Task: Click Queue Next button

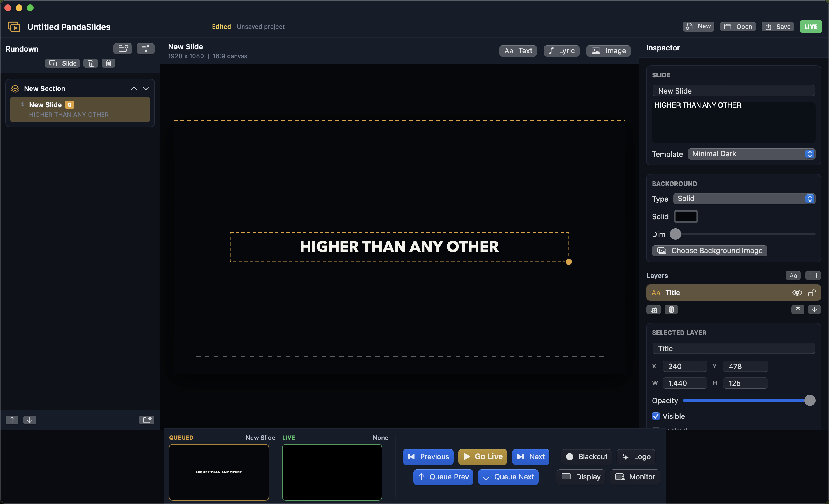Action: coord(508,477)
